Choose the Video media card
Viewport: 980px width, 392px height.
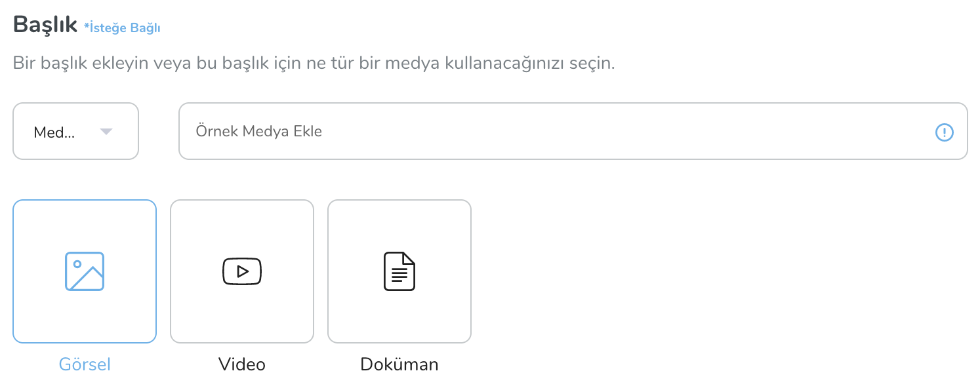[242, 271]
